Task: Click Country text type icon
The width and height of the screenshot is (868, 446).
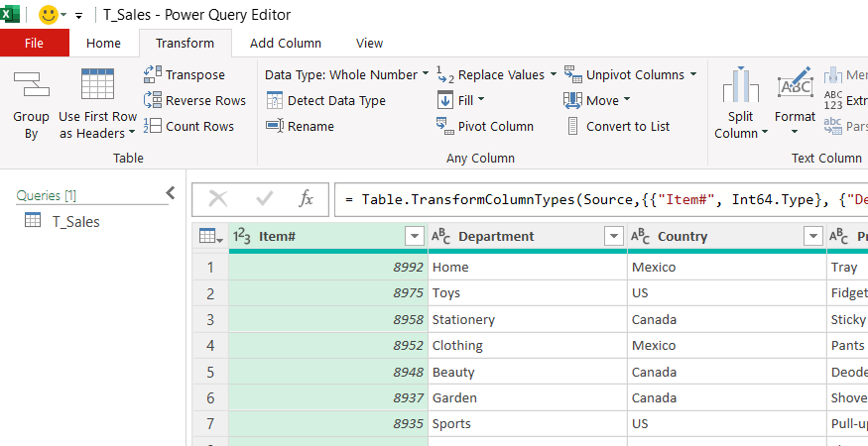Action: [x=641, y=237]
